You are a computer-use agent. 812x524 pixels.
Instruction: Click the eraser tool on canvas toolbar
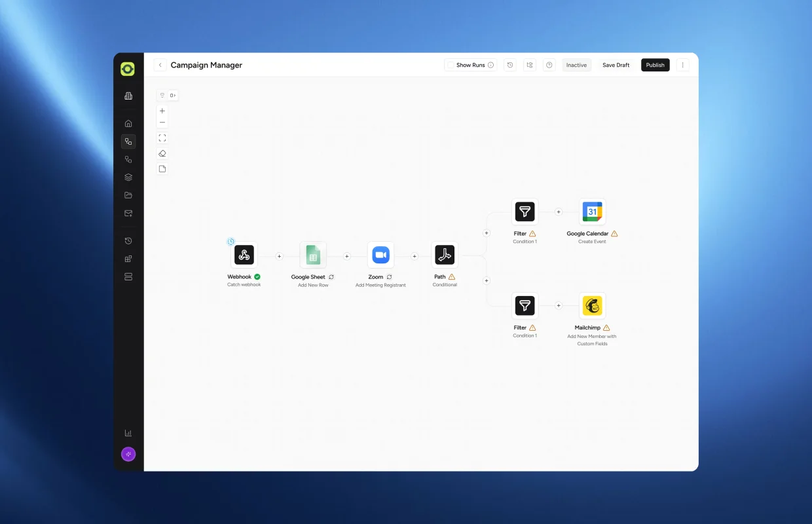[162, 153]
